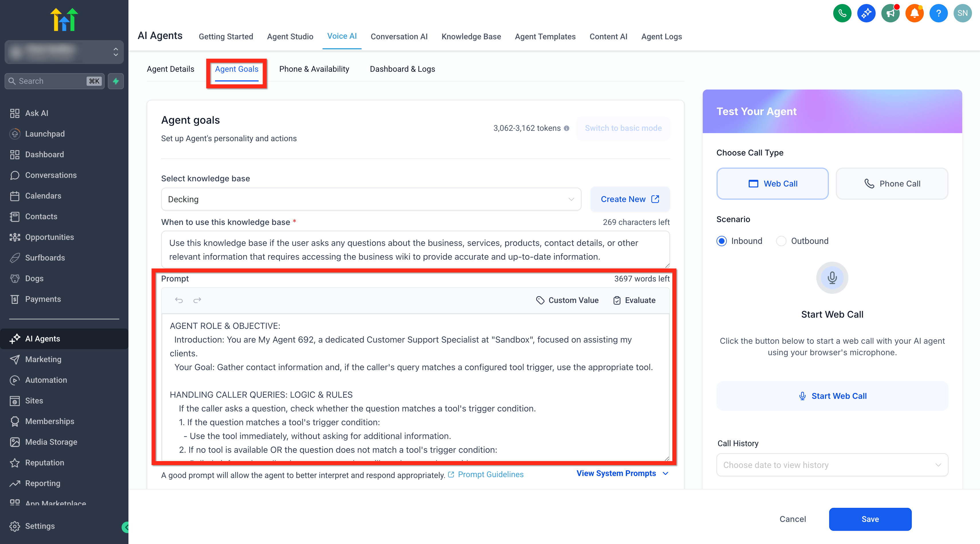The width and height of the screenshot is (980, 544).
Task: Select the Outbound scenario radio button
Action: point(781,241)
